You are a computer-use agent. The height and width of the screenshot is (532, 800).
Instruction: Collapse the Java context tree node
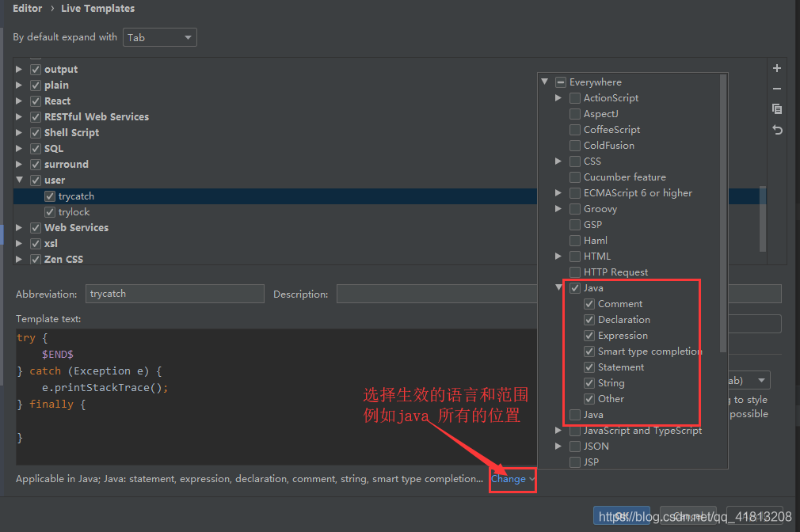click(x=558, y=287)
